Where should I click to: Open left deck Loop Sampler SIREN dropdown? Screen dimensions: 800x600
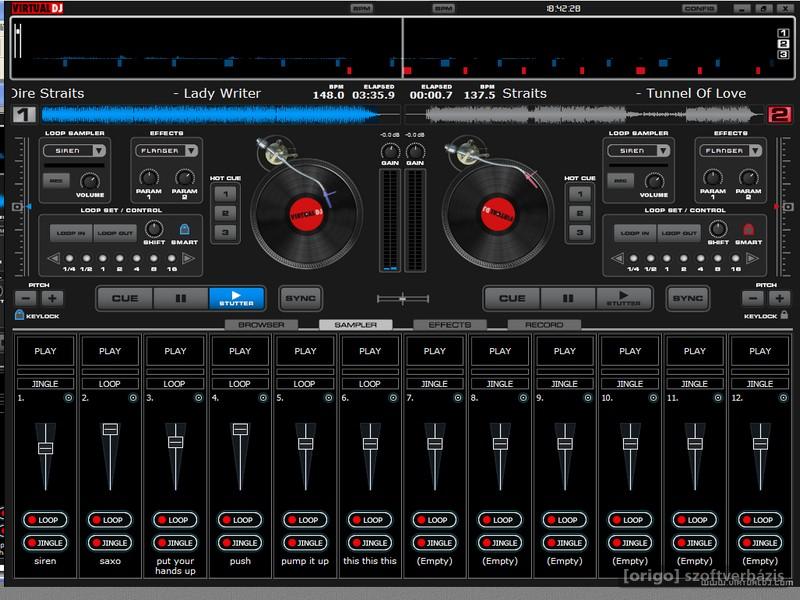[x=74, y=151]
